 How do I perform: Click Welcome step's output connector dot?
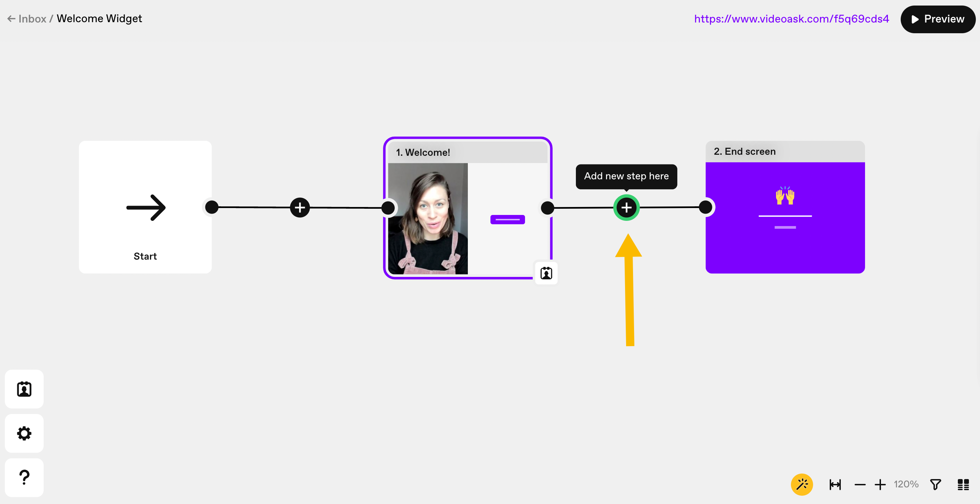click(547, 208)
